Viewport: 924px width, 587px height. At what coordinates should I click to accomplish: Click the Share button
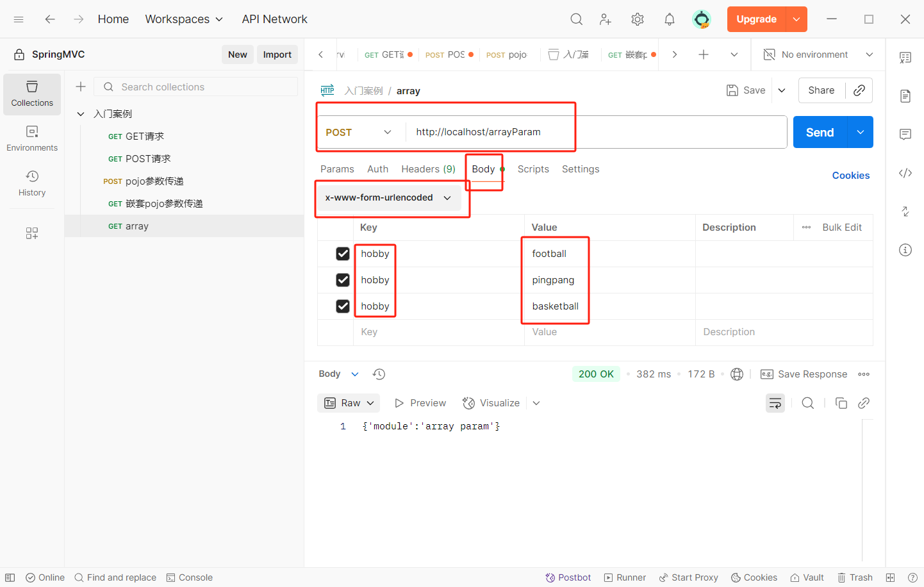pyautogui.click(x=821, y=90)
